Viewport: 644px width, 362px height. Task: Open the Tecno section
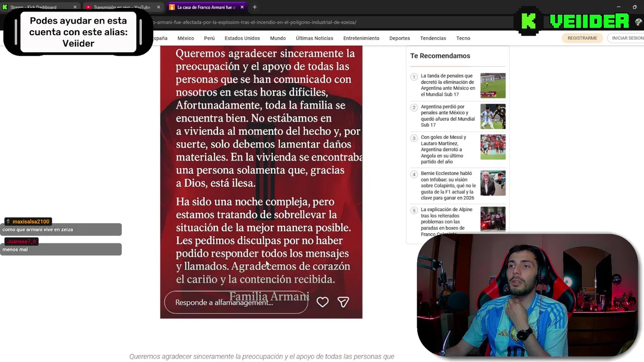463,38
